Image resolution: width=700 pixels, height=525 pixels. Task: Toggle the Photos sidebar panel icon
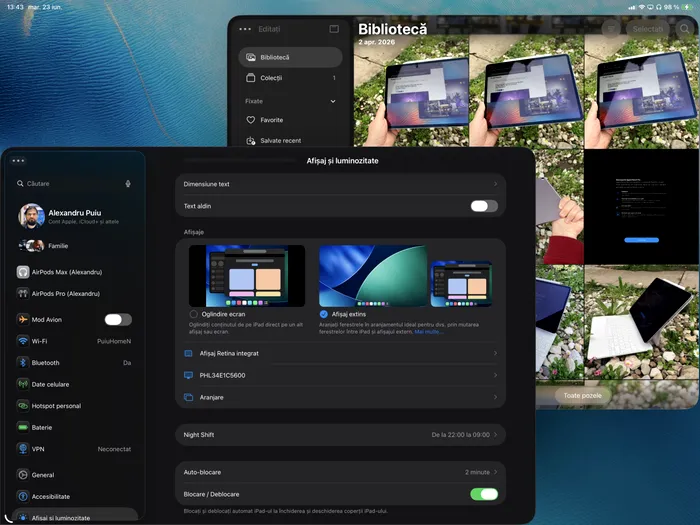click(x=334, y=29)
